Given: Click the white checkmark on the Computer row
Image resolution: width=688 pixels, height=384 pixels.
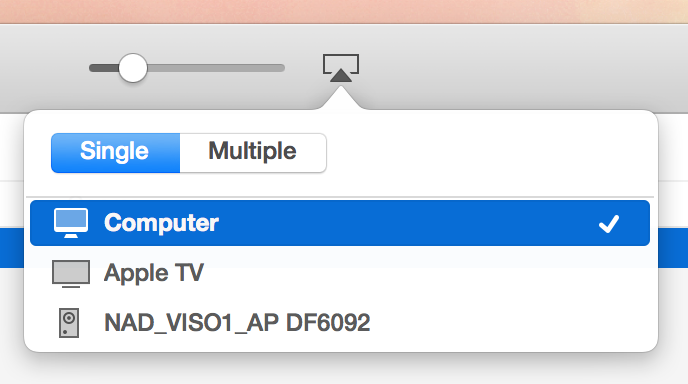Looking at the screenshot, I should [x=609, y=224].
